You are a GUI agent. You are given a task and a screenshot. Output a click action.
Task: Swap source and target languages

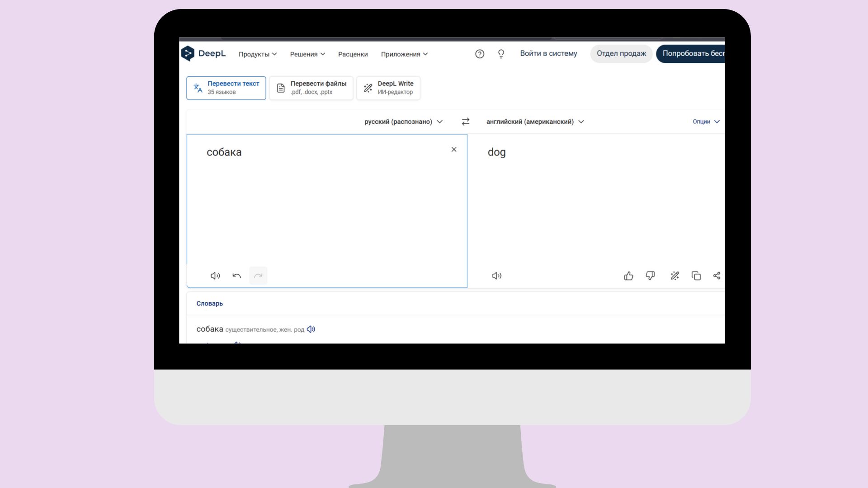(465, 121)
